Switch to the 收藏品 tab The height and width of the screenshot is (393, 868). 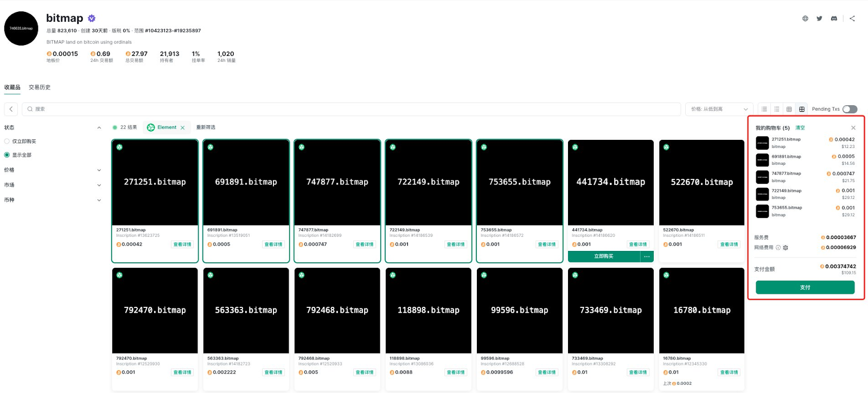point(12,87)
